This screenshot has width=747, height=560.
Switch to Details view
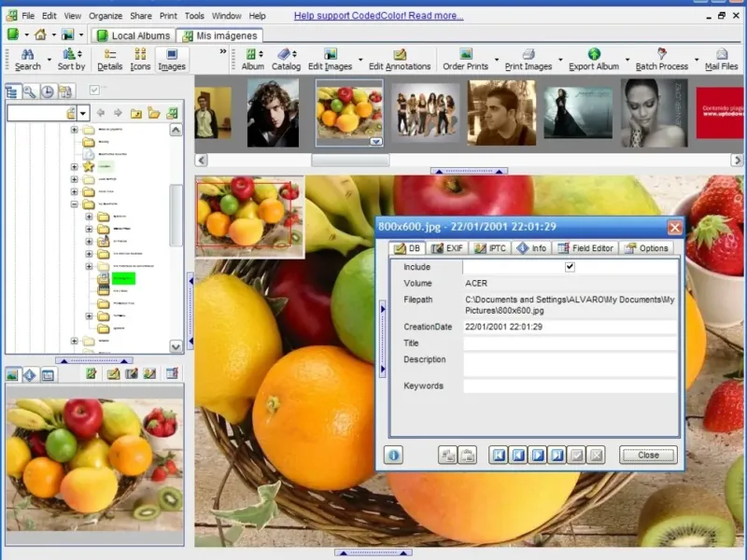(109, 60)
